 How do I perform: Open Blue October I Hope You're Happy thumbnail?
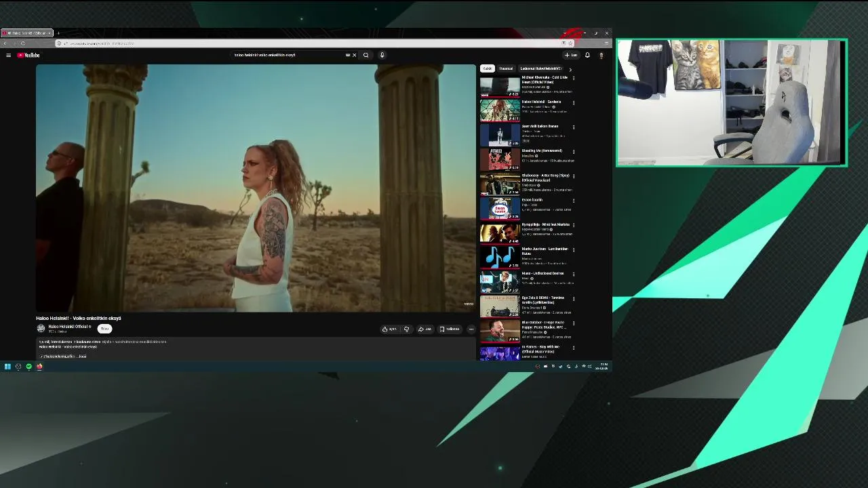pos(500,331)
